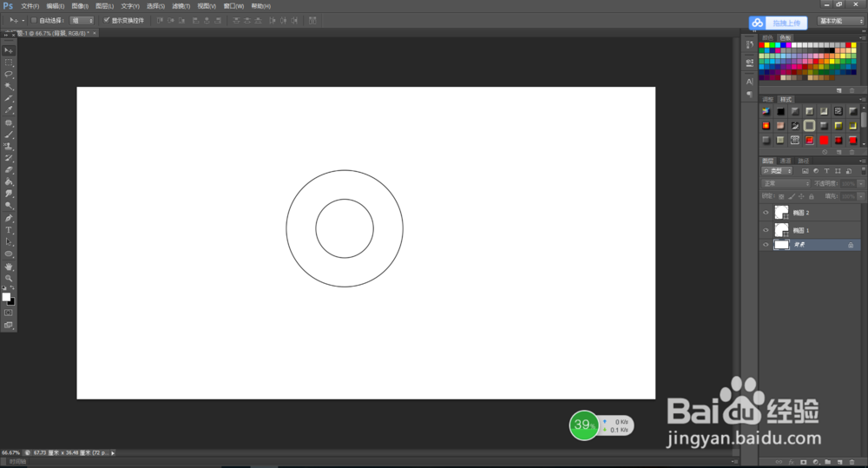Open the layer filter type dropdown
This screenshot has width=868, height=468.
click(x=777, y=171)
